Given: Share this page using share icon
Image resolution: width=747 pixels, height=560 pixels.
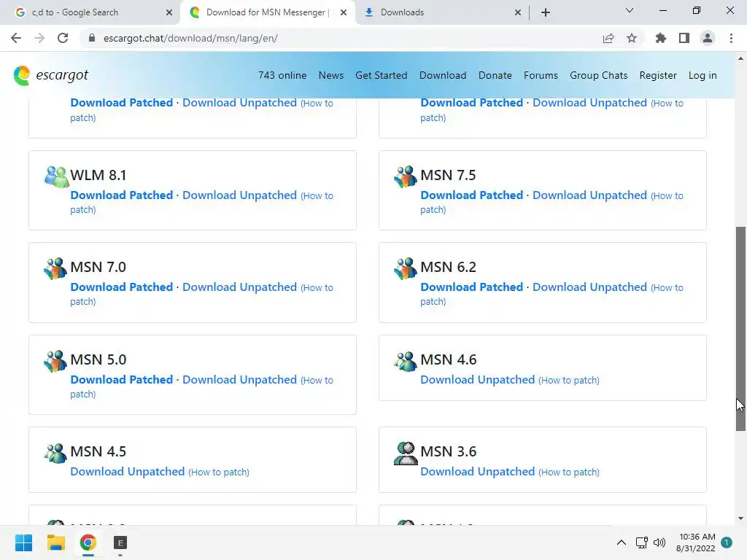Looking at the screenshot, I should [608, 38].
